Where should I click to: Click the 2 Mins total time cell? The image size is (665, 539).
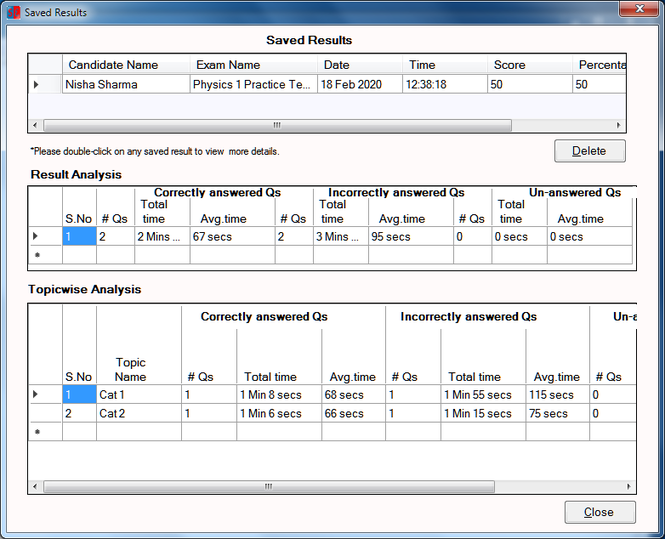point(162,237)
